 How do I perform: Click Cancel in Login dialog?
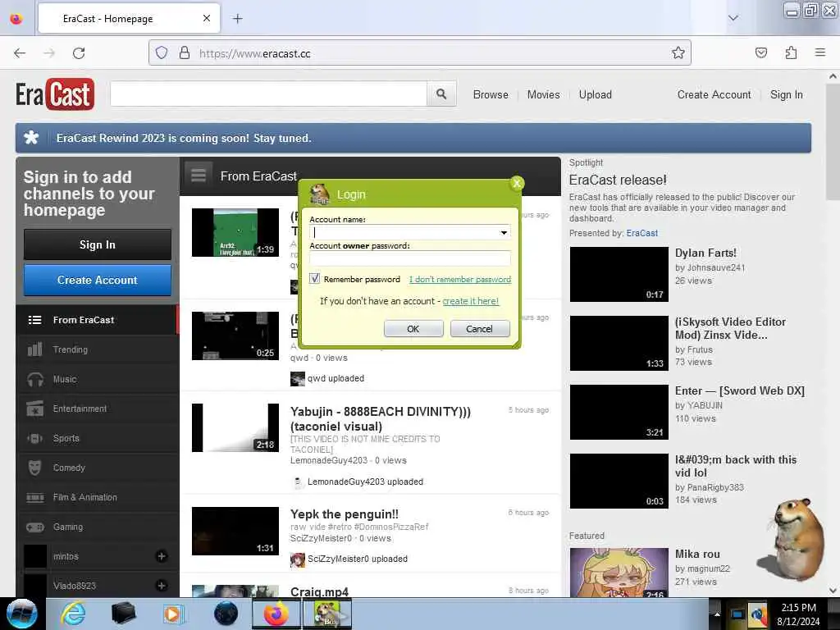point(479,329)
